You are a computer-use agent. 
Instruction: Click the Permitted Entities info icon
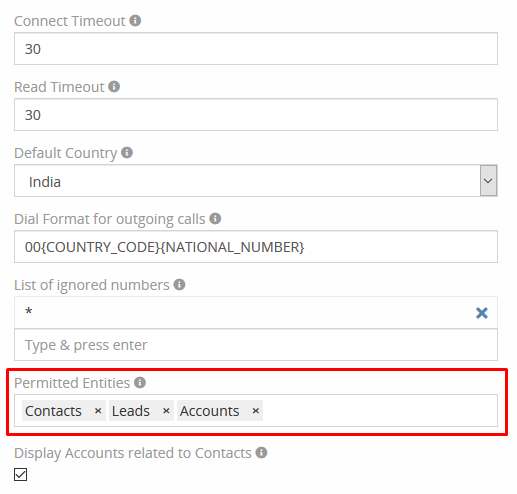(140, 382)
